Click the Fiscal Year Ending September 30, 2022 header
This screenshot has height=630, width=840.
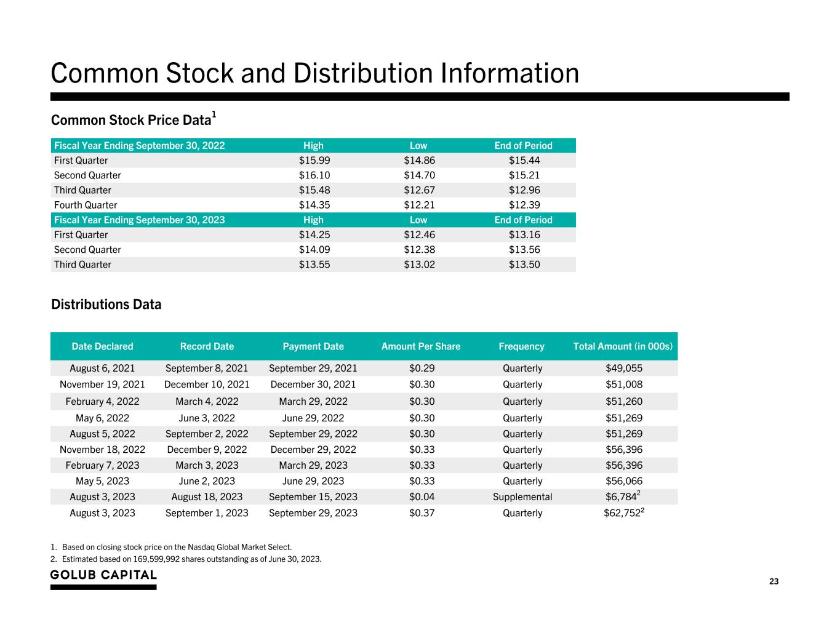click(x=140, y=146)
